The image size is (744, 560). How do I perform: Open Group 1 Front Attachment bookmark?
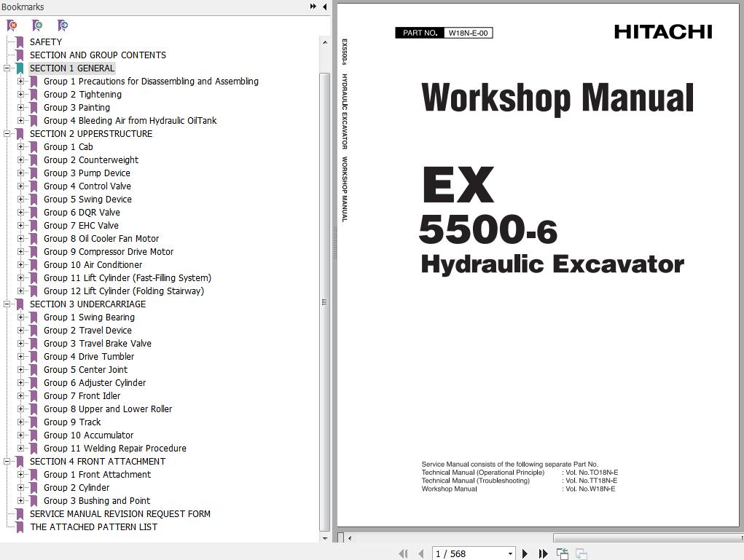click(x=97, y=475)
